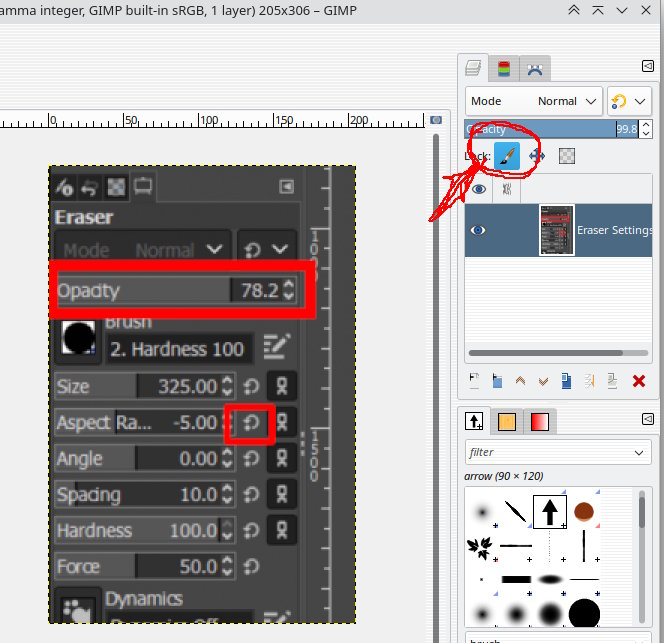Viewport: 664px width, 643px height.
Task: Switch to the Channels tab
Action: [x=504, y=68]
